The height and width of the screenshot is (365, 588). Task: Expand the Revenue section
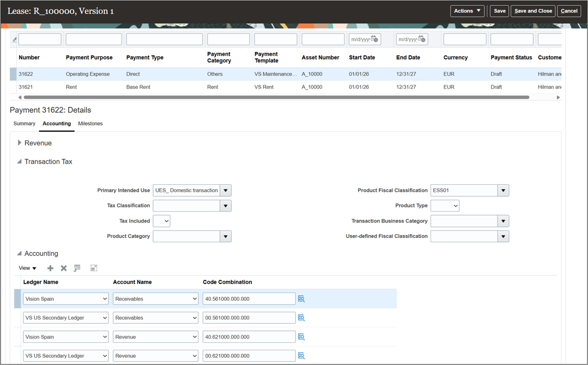[20, 143]
